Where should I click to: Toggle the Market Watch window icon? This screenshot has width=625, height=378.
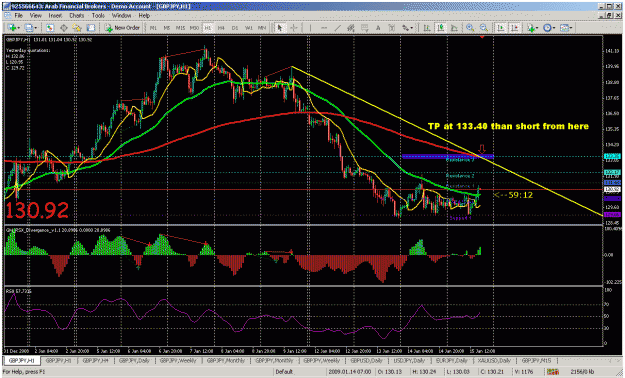pos(50,28)
